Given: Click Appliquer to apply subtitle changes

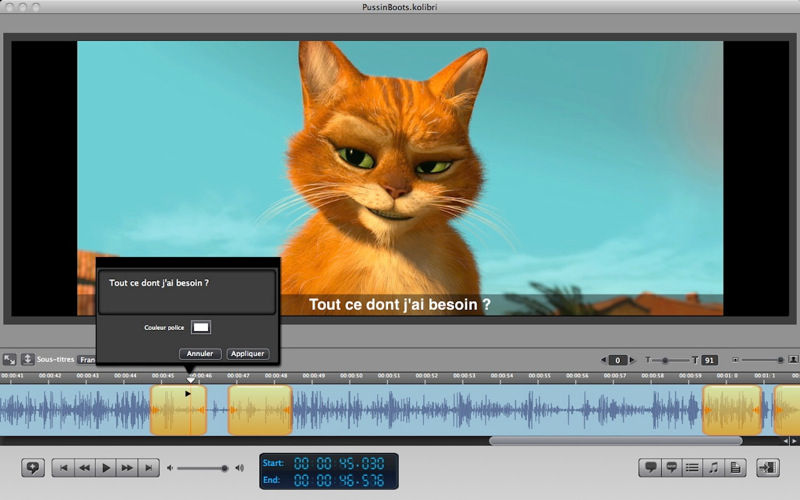Looking at the screenshot, I should [x=247, y=354].
